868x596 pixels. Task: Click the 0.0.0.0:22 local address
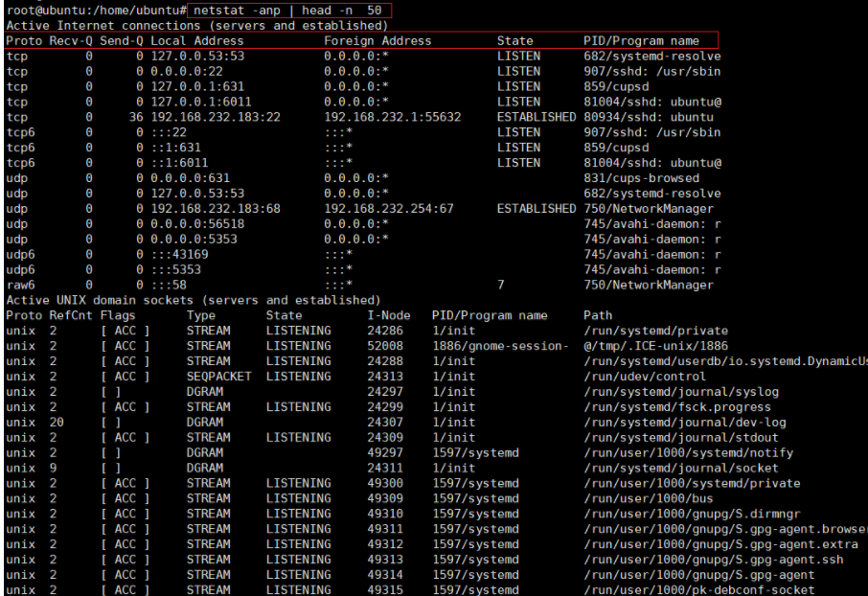pos(187,72)
